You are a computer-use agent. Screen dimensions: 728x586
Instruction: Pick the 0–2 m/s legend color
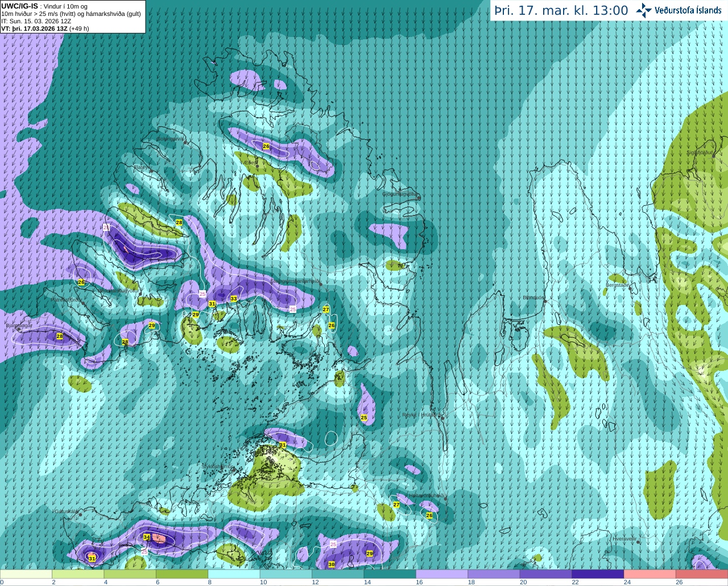26,574
